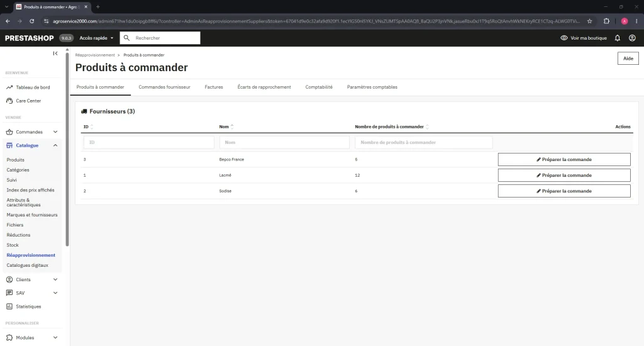Image resolution: width=644 pixels, height=346 pixels.
Task: Click the ID filter field
Action: (148, 142)
